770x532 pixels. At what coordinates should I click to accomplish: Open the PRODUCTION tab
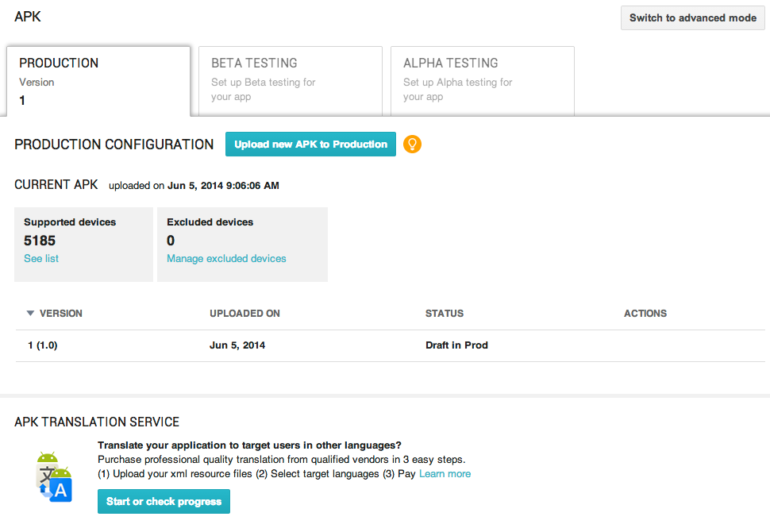pyautogui.click(x=98, y=81)
